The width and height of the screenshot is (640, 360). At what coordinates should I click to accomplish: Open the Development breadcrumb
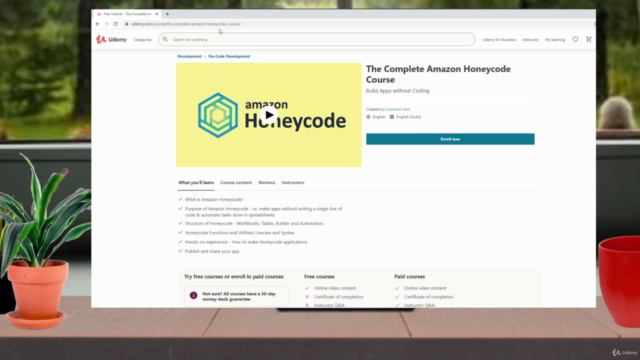[x=189, y=56]
